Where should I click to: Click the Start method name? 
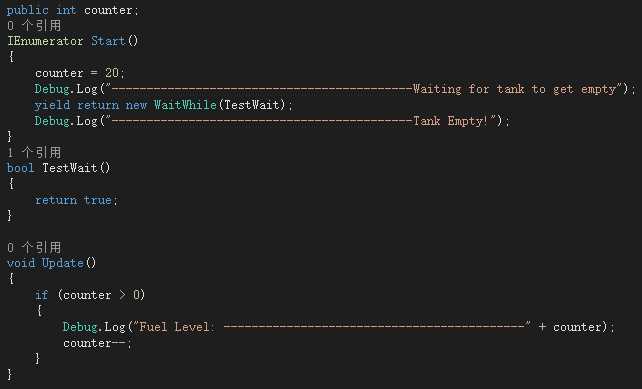[108, 41]
